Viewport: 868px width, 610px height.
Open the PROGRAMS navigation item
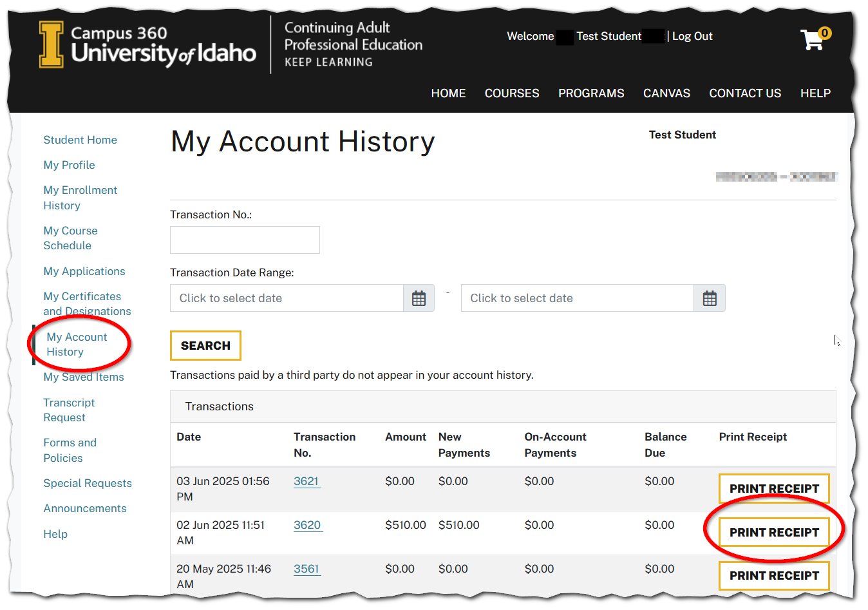point(590,93)
